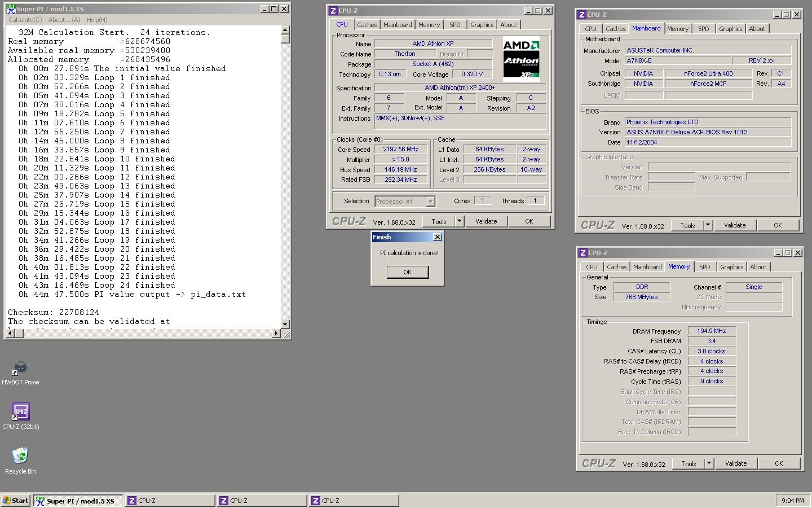Click the DRAM Frequency value 194.9 MHz
812x508 pixels.
pyautogui.click(x=712, y=331)
